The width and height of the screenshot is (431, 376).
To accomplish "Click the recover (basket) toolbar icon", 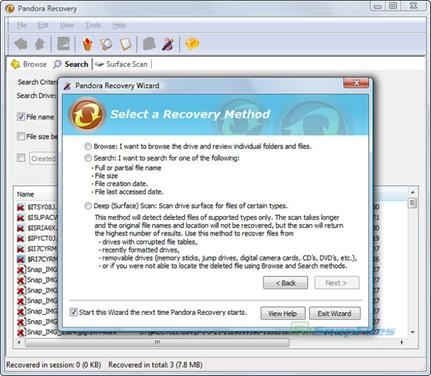I will [87, 44].
